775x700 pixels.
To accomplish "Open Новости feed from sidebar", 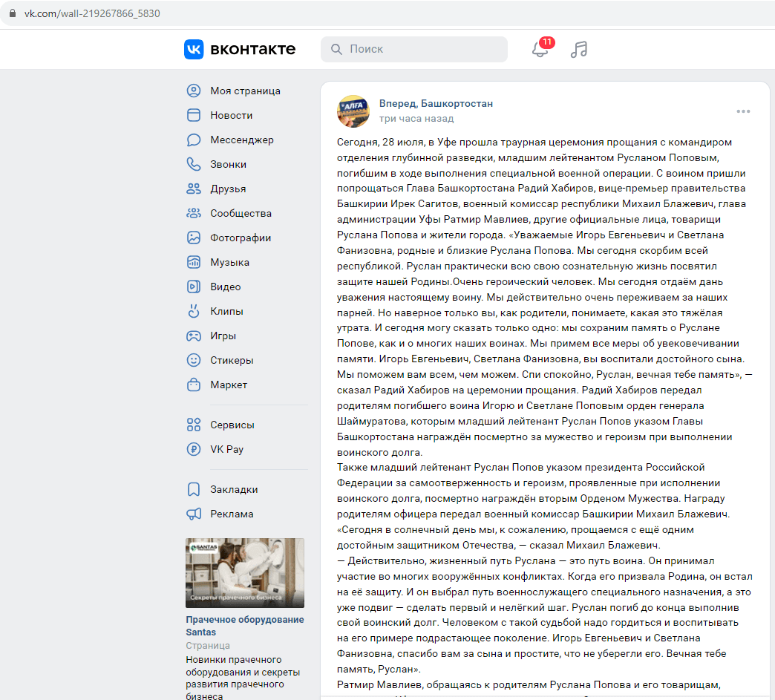I will click(x=231, y=115).
